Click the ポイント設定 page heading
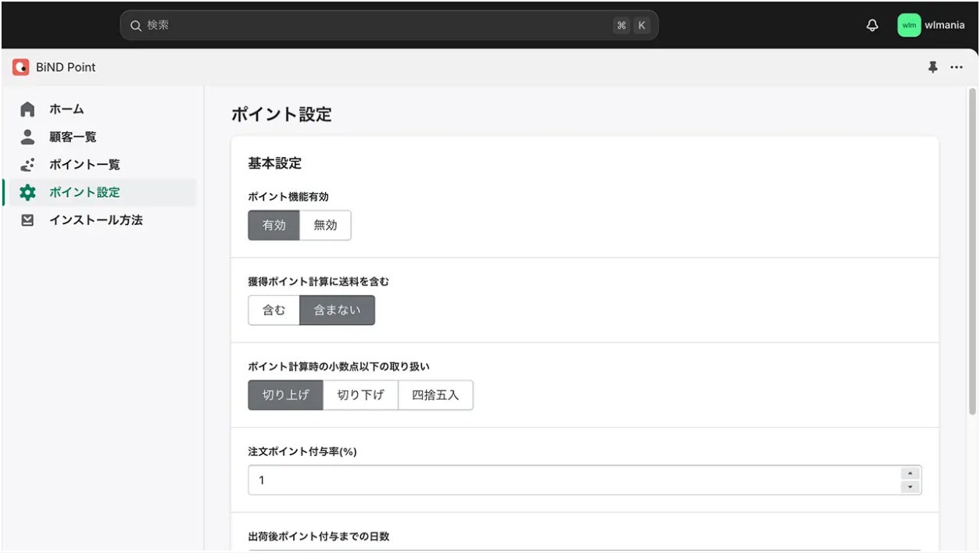 pyautogui.click(x=281, y=115)
